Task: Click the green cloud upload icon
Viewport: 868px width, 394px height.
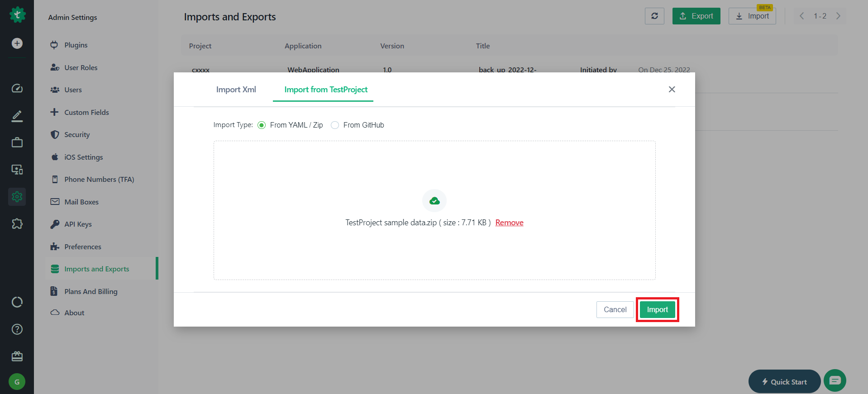Action: 434,201
